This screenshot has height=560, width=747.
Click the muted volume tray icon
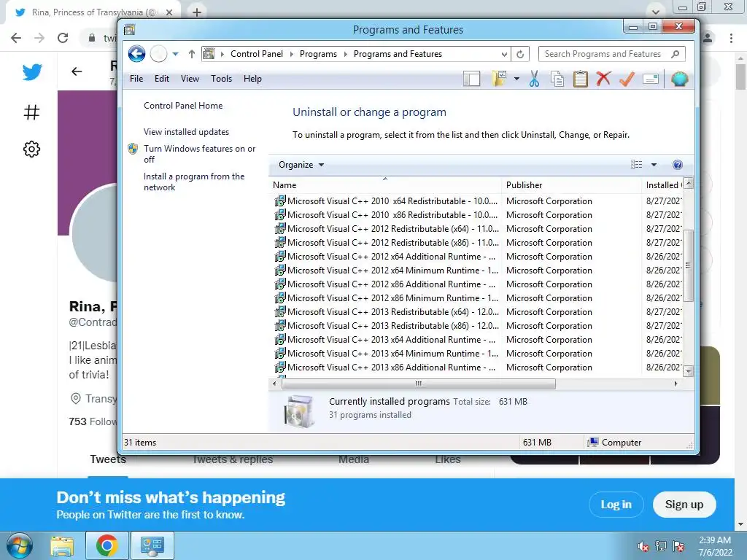[x=643, y=545]
